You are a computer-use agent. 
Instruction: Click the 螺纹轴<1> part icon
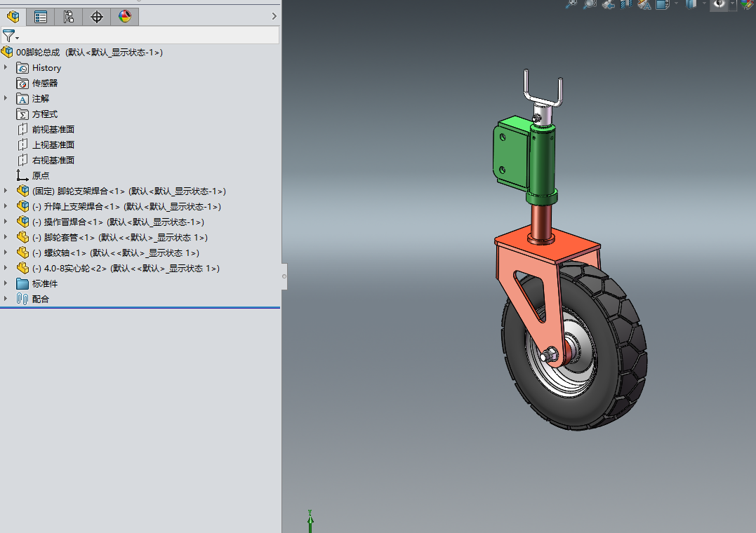(22, 252)
